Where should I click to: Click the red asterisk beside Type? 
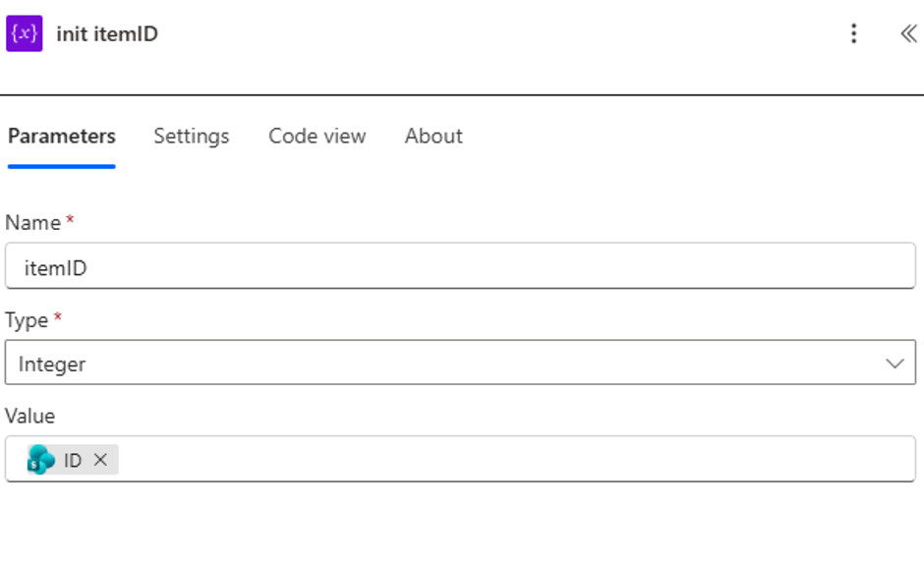57,316
